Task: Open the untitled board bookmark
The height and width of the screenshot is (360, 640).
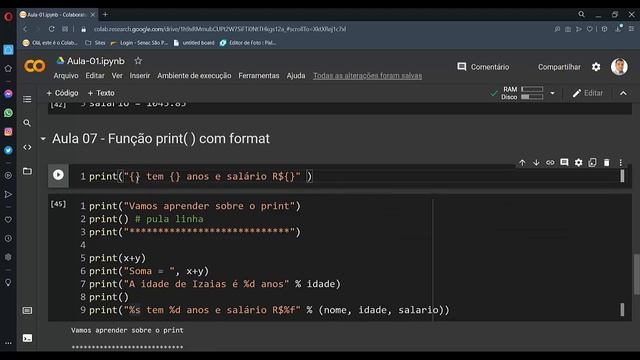Action: click(x=194, y=42)
